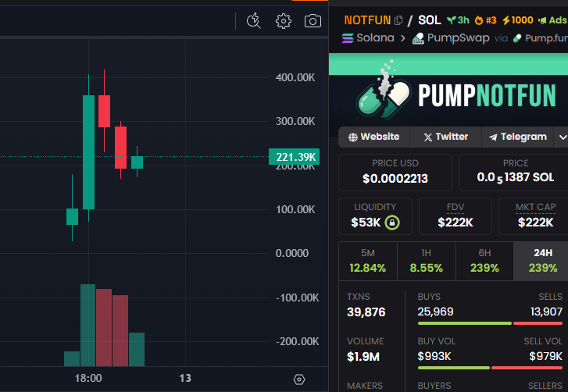Open chart settings gear icon
568x392 pixels.
click(284, 21)
